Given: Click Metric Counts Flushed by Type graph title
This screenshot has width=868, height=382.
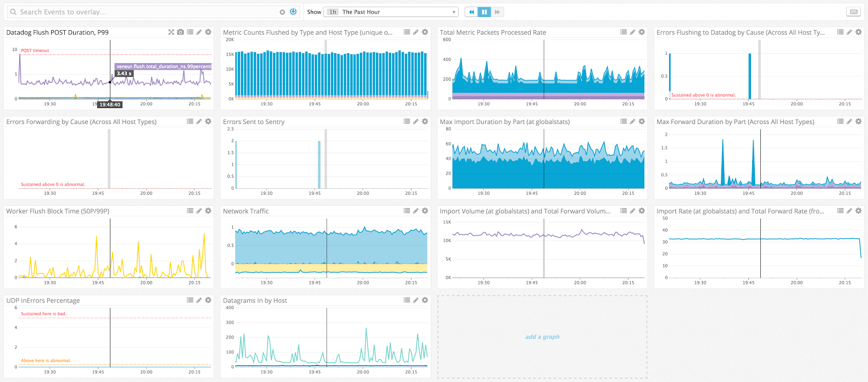Looking at the screenshot, I should tap(308, 32).
